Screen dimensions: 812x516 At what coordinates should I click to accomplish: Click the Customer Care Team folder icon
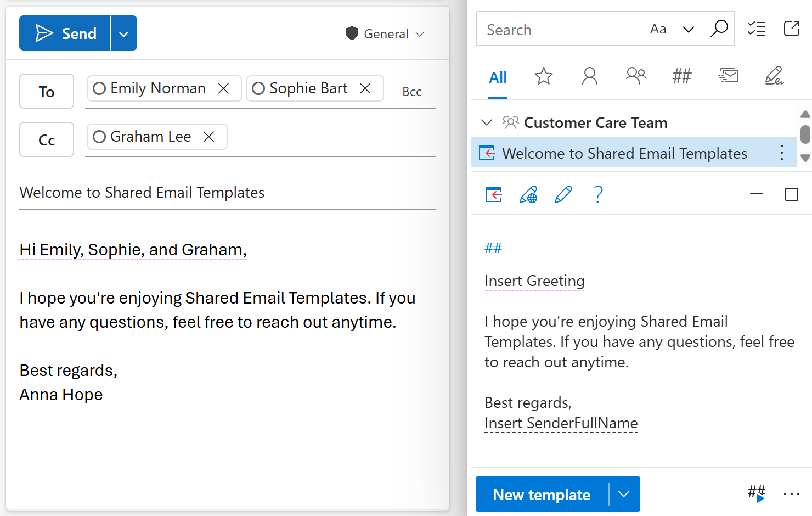(x=510, y=122)
